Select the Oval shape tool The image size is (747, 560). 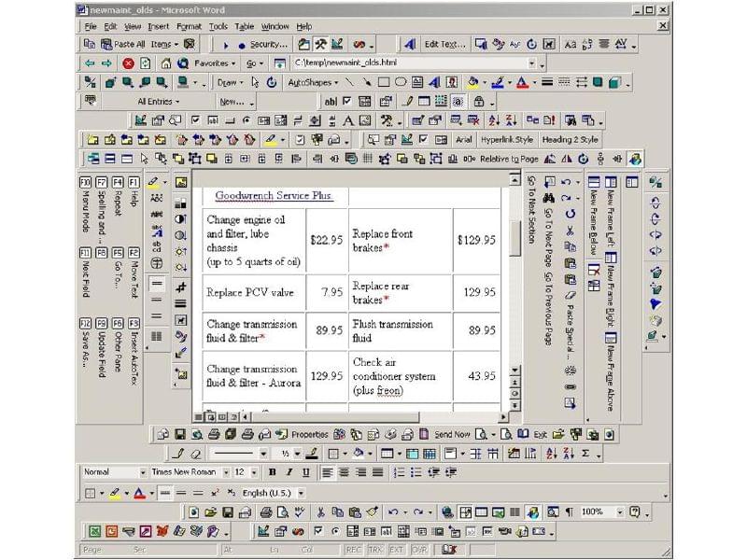[x=401, y=82]
